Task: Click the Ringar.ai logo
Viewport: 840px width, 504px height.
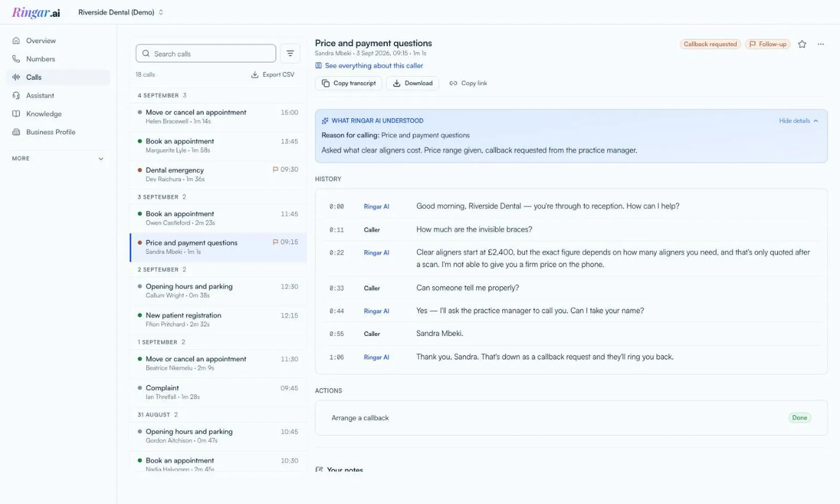Action: click(x=36, y=13)
